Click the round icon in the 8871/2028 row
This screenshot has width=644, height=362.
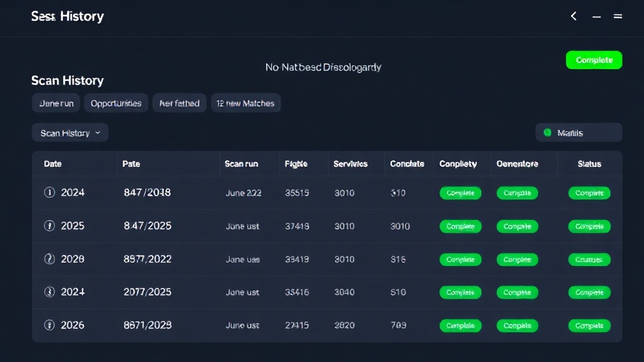click(x=49, y=325)
